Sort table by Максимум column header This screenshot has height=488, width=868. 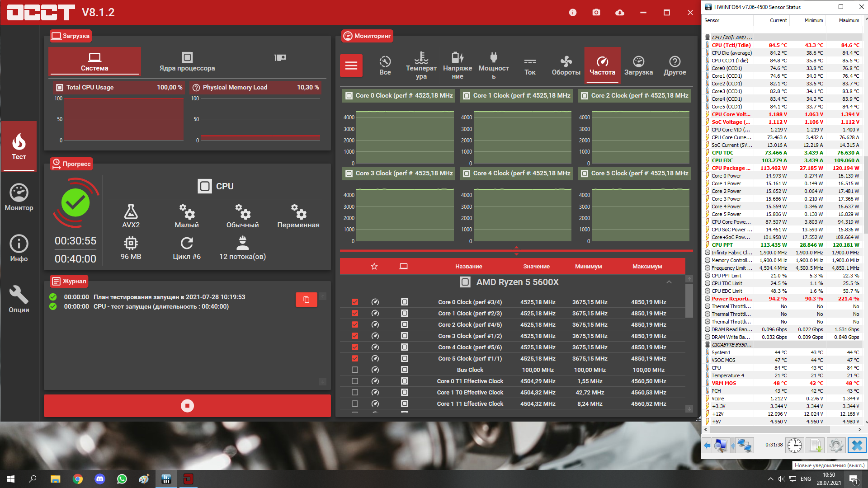[647, 267]
